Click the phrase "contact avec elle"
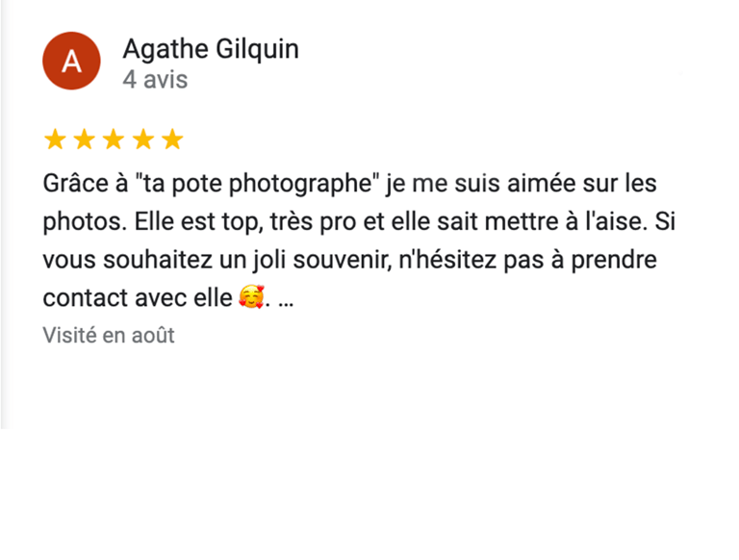Image resolution: width=739 pixels, height=560 pixels. (138, 298)
